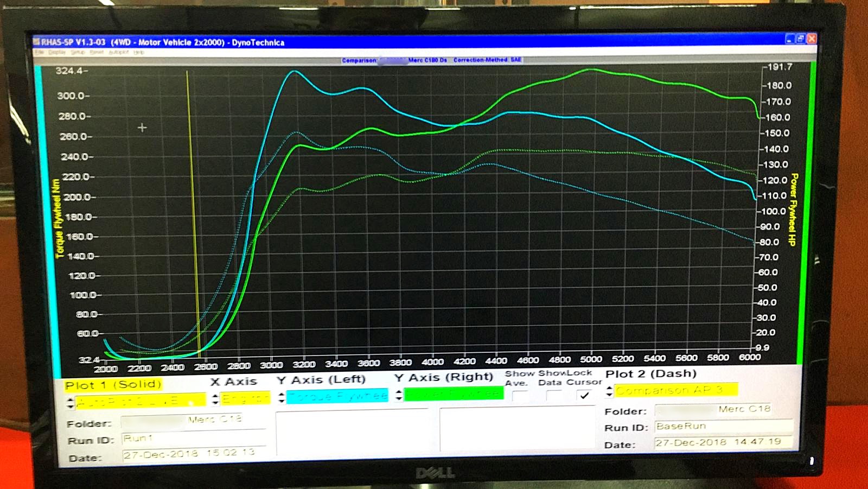Click the 324.4 maximum torque axis value

point(71,71)
